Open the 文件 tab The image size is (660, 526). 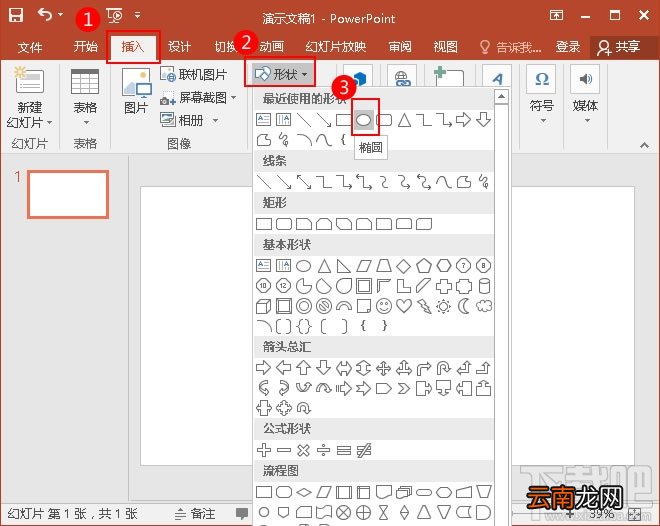[x=30, y=47]
